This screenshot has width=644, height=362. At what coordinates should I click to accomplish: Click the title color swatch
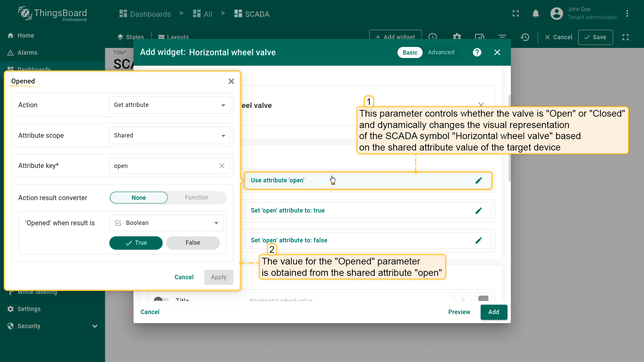pos(483,298)
